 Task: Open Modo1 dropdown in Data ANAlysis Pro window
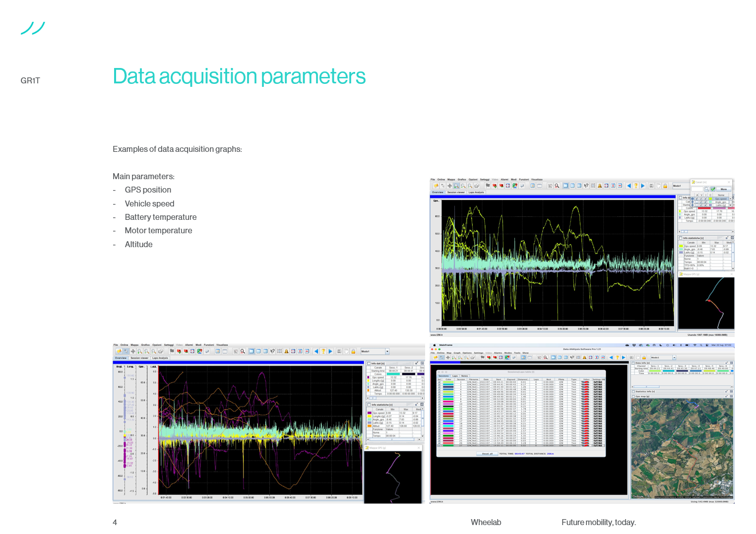(x=674, y=357)
